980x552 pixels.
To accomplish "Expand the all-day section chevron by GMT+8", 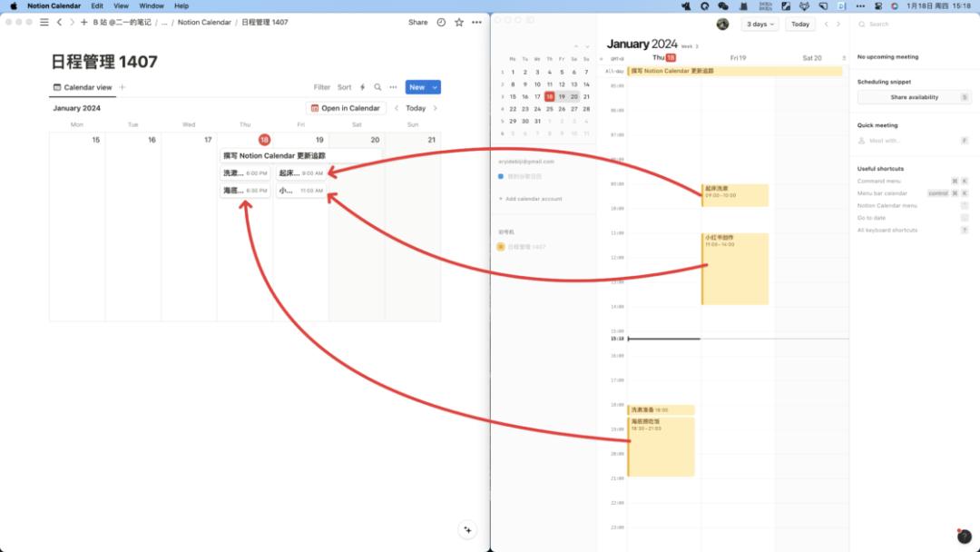I will [x=602, y=59].
